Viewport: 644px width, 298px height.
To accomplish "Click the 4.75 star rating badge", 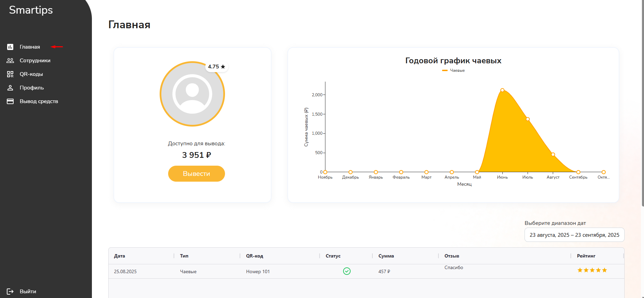I will [216, 67].
